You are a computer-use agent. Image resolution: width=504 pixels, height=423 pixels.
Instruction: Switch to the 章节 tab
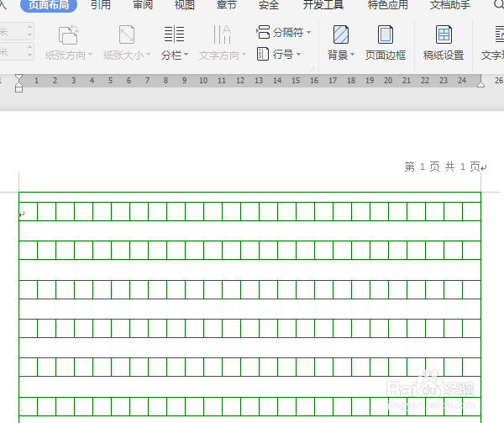click(x=226, y=5)
